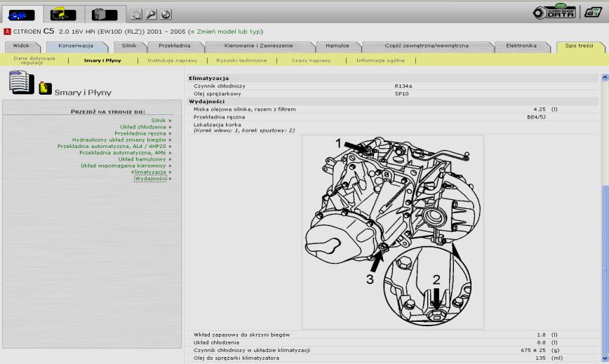Click the green-white logo icon at top right
The height and width of the screenshot is (364, 609).
coord(593,12)
